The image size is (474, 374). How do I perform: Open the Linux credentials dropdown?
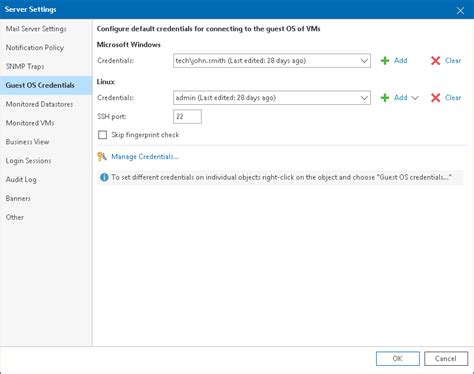[364, 98]
